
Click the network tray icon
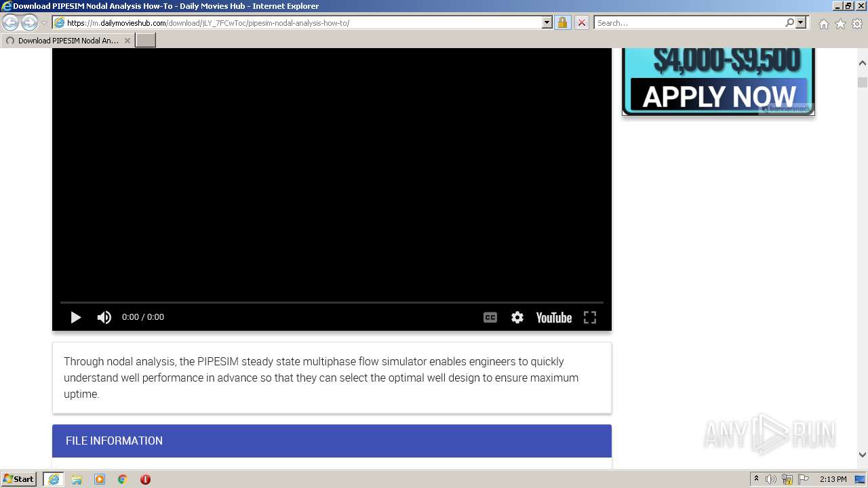pyautogui.click(x=787, y=479)
